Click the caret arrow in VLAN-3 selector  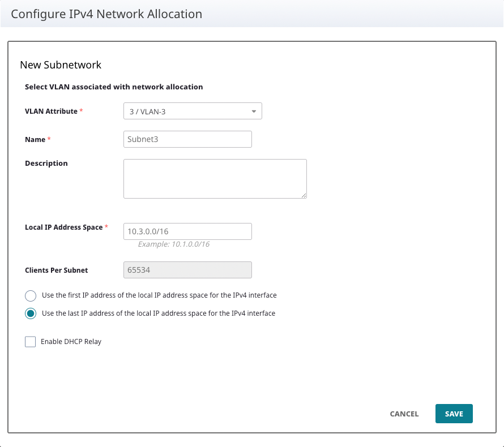254,111
